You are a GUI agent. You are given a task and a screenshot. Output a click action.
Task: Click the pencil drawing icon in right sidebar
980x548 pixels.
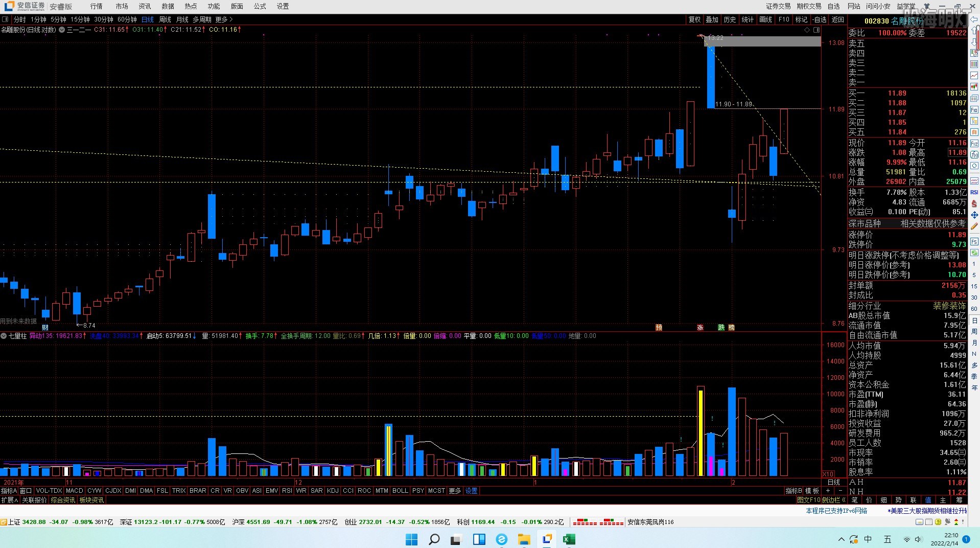(x=974, y=226)
